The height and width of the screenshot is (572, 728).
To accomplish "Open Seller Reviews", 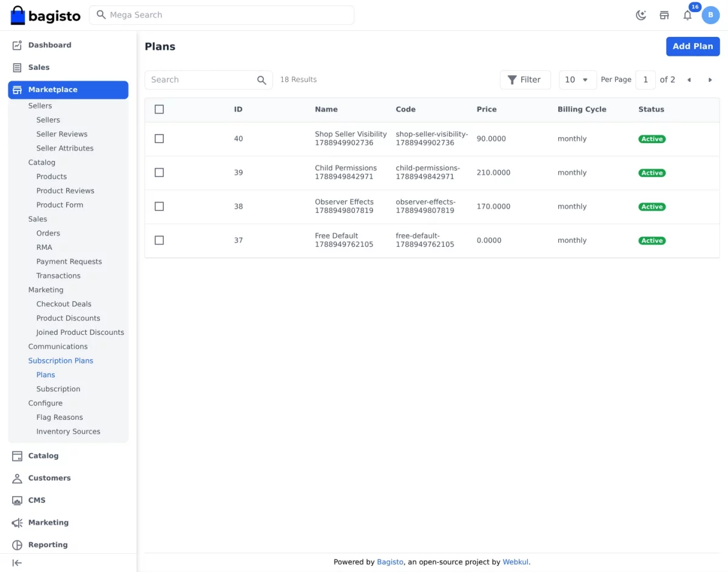I will 62,134.
